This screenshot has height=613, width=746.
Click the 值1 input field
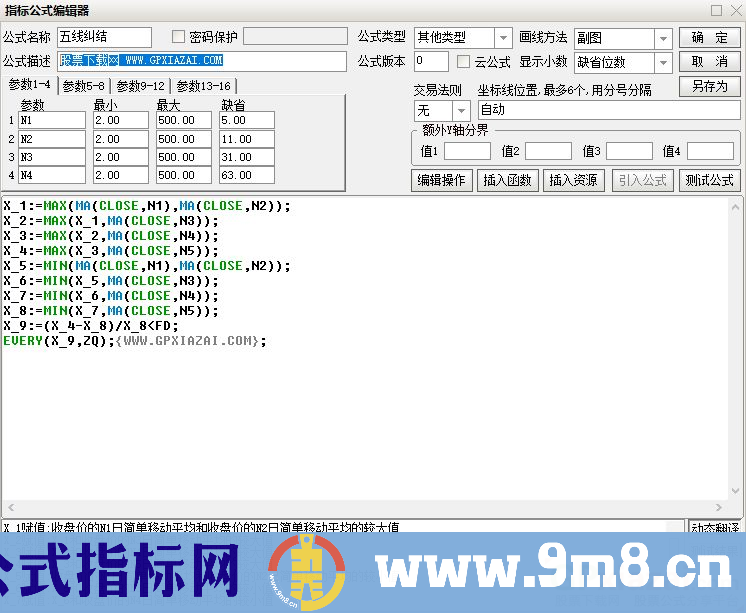(x=467, y=151)
